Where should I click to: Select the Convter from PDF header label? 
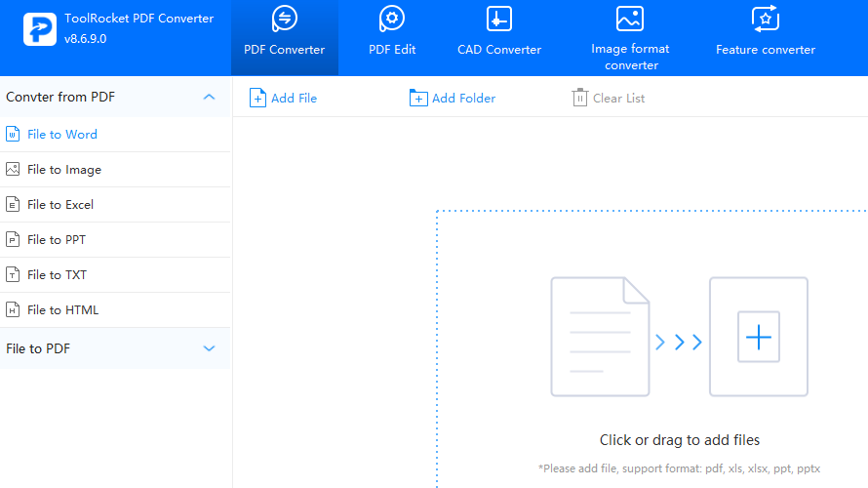[60, 97]
